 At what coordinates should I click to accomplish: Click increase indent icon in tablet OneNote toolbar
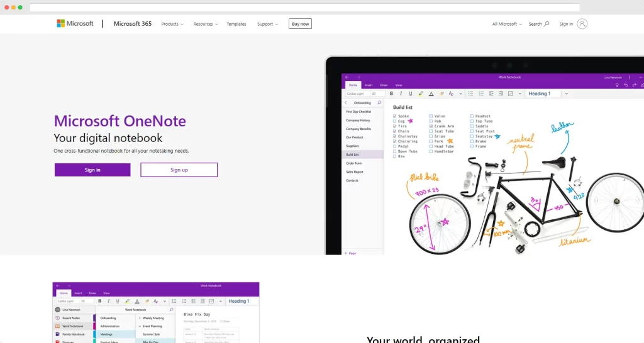point(501,94)
